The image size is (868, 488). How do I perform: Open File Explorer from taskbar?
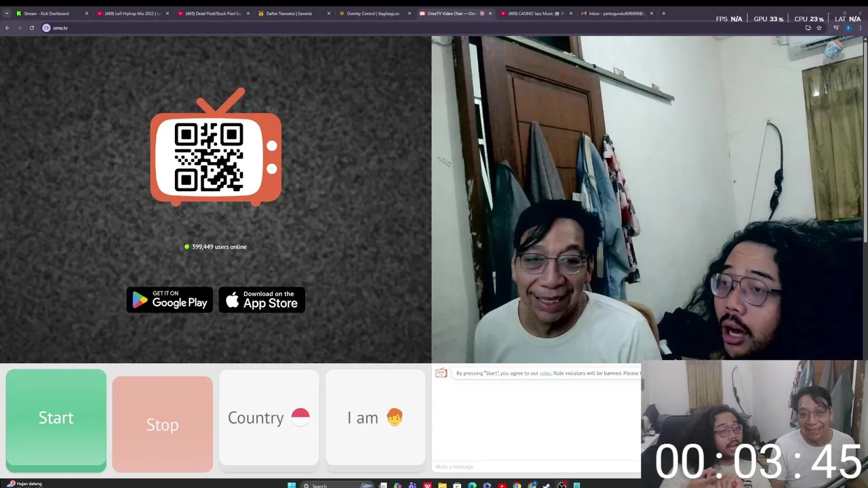click(442, 485)
